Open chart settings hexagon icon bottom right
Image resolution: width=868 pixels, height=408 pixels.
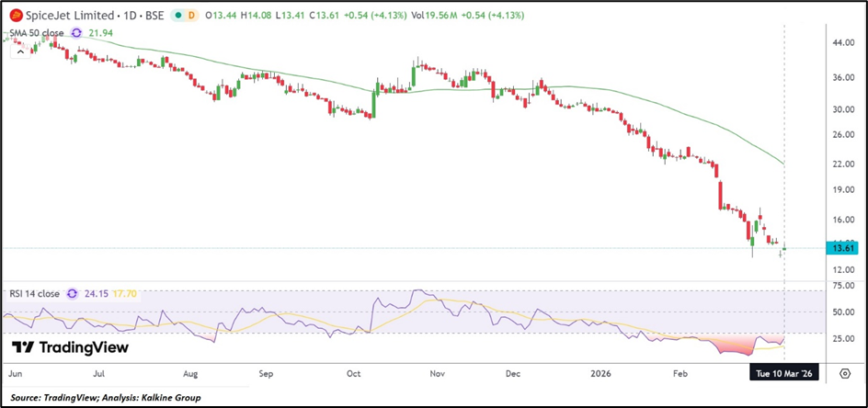pyautogui.click(x=844, y=374)
